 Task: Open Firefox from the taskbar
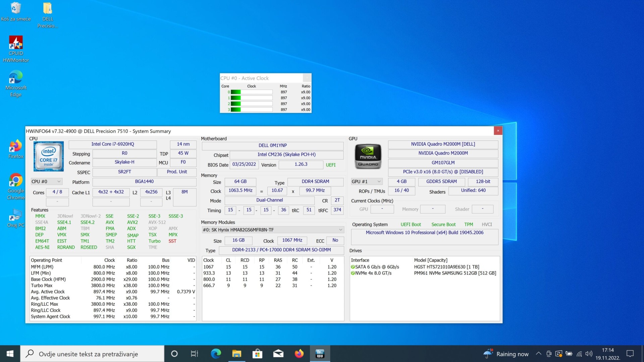coord(299,354)
